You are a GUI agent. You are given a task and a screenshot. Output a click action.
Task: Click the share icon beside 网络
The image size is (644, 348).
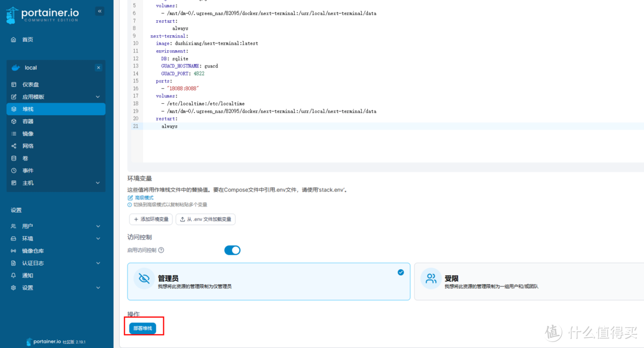tap(14, 146)
